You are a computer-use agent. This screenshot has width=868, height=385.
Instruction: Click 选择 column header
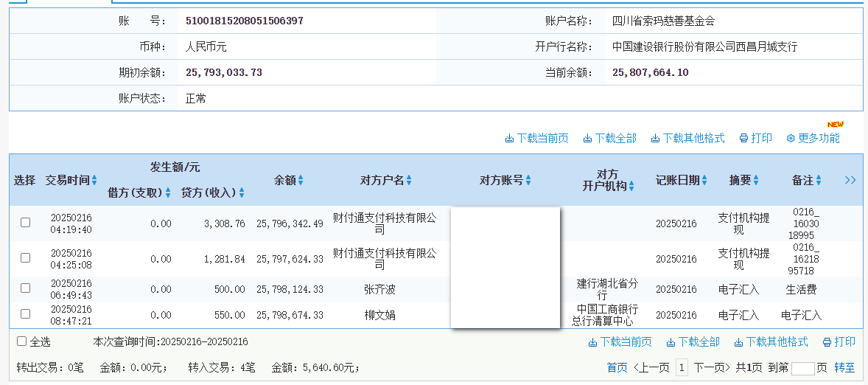[x=24, y=180]
